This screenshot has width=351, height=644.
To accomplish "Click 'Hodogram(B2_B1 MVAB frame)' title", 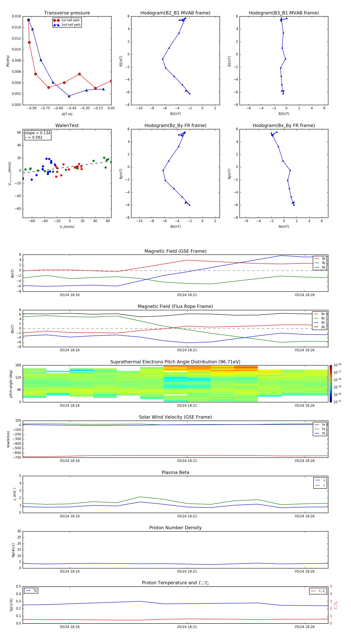I will tap(175, 13).
